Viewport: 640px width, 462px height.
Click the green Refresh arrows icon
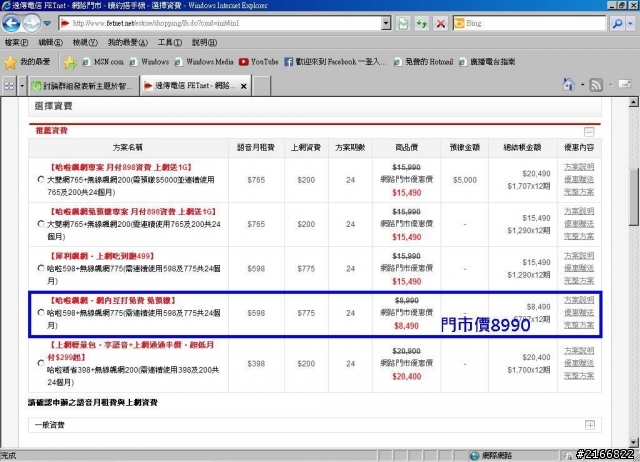point(422,23)
